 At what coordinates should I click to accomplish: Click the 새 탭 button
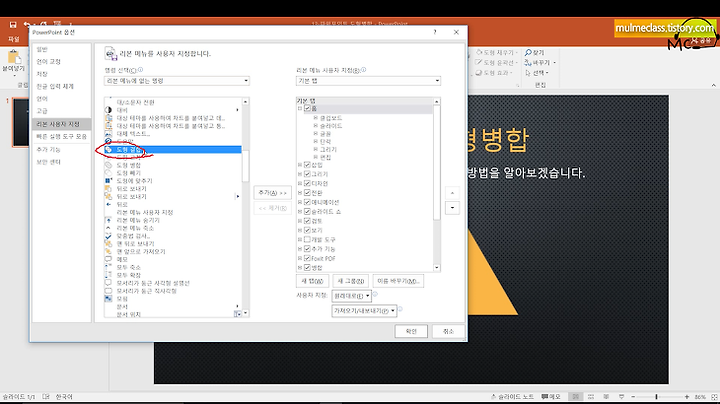[312, 281]
